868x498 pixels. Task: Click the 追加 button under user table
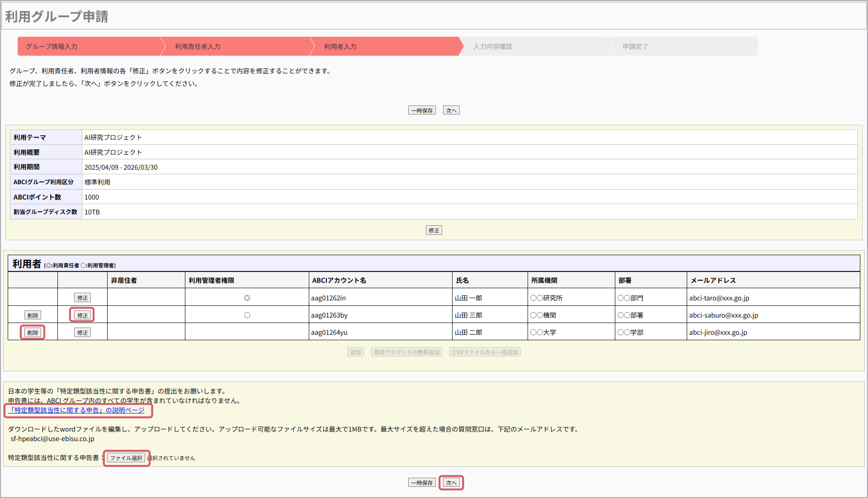[x=356, y=352]
